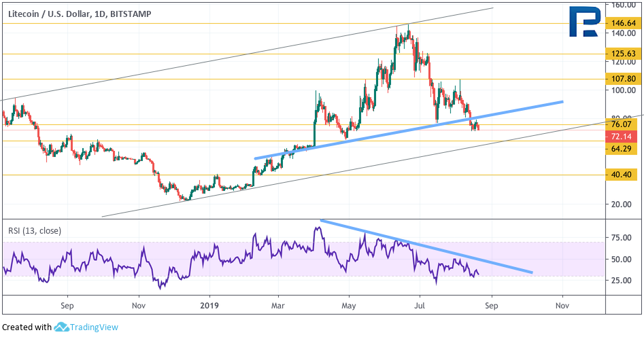
Task: Select the 146.64 price level label
Action: coord(623,24)
